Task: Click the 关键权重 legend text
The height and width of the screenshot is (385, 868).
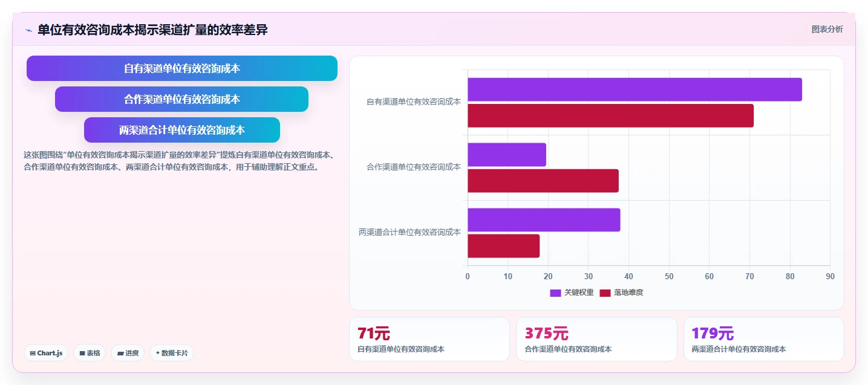Action: 579,293
